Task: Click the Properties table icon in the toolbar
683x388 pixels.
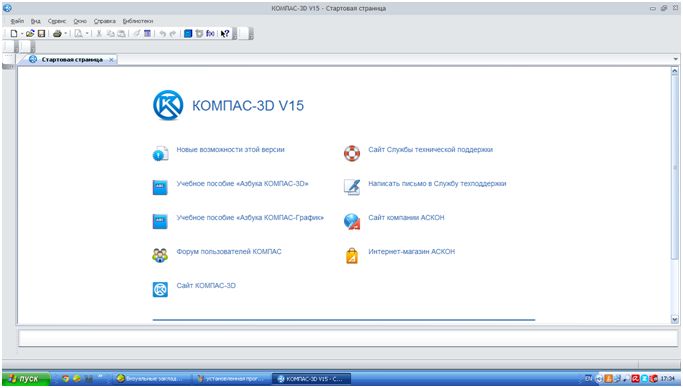Action: coord(148,34)
